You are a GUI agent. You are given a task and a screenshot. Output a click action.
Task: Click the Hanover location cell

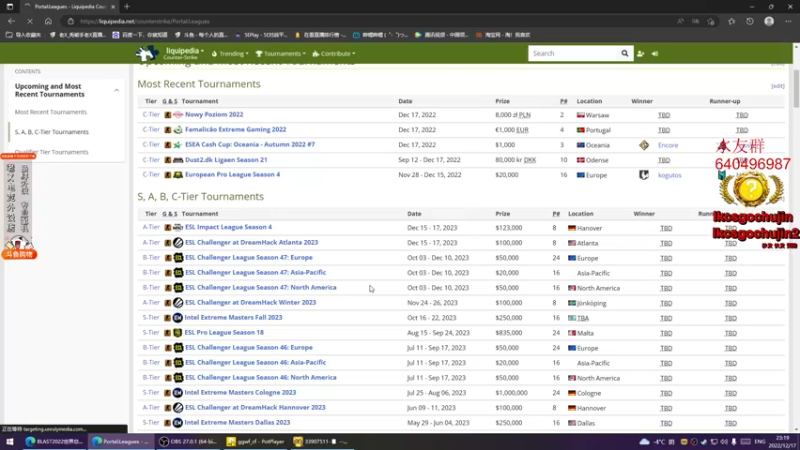[585, 228]
